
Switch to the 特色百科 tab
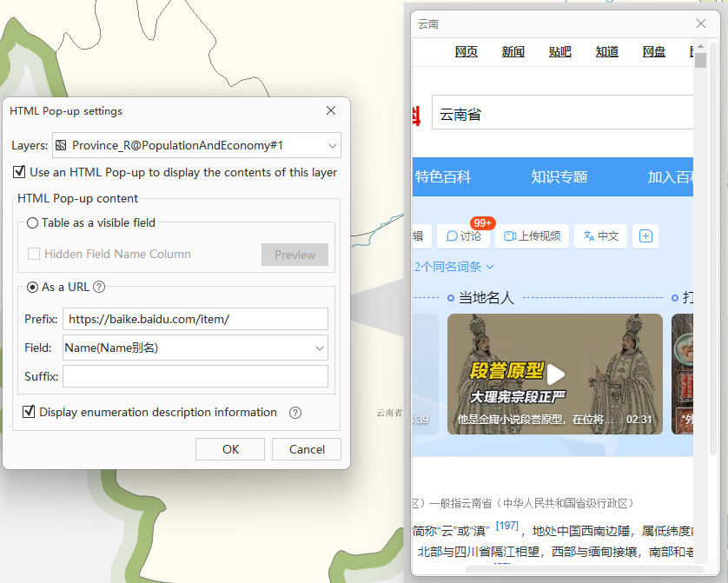[443, 177]
